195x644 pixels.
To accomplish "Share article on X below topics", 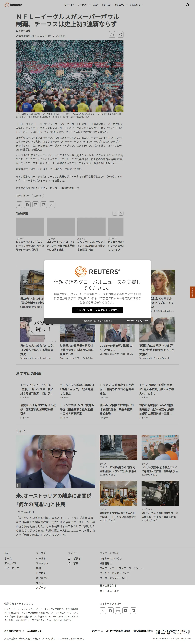I will (19, 204).
